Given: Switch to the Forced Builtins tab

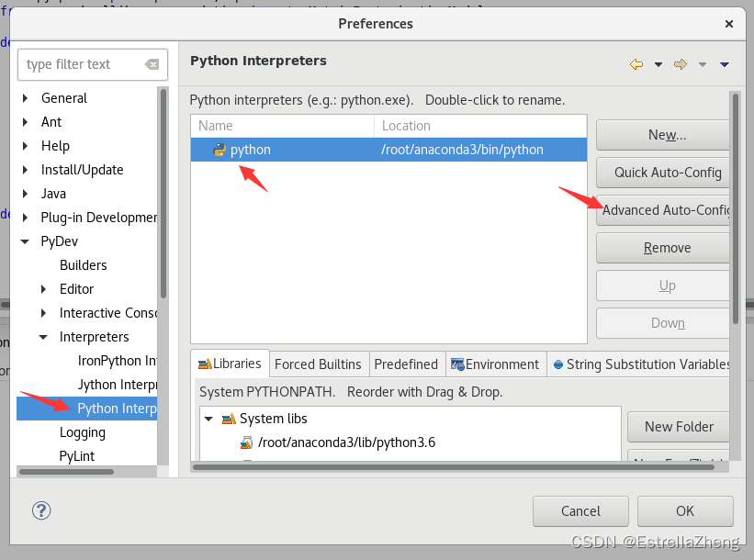Looking at the screenshot, I should coord(319,364).
